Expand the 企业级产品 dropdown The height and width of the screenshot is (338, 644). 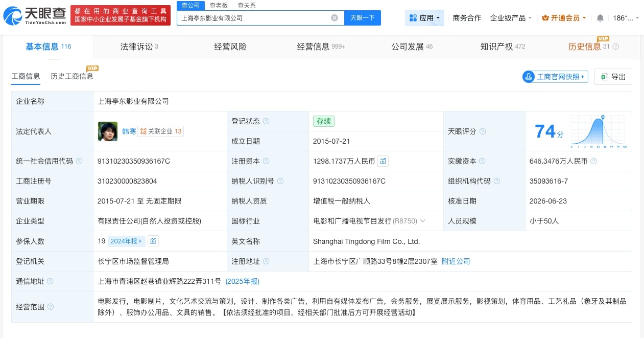(x=511, y=18)
